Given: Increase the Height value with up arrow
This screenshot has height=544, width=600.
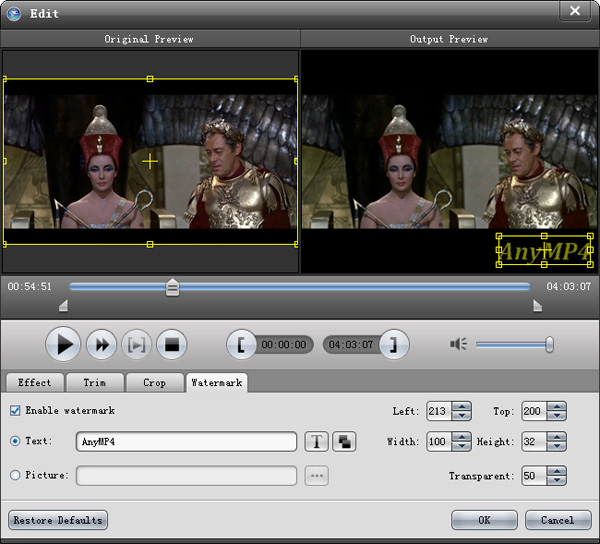Looking at the screenshot, I should (x=557, y=437).
